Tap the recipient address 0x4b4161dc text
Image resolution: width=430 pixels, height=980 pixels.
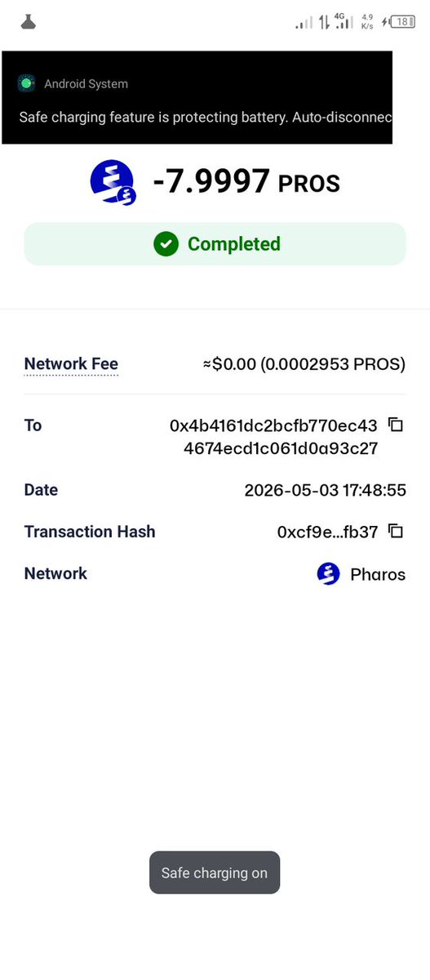(273, 437)
